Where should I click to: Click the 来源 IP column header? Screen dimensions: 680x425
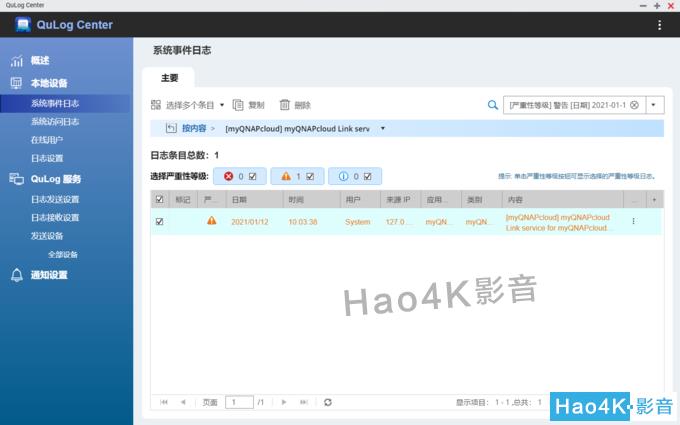pos(401,199)
